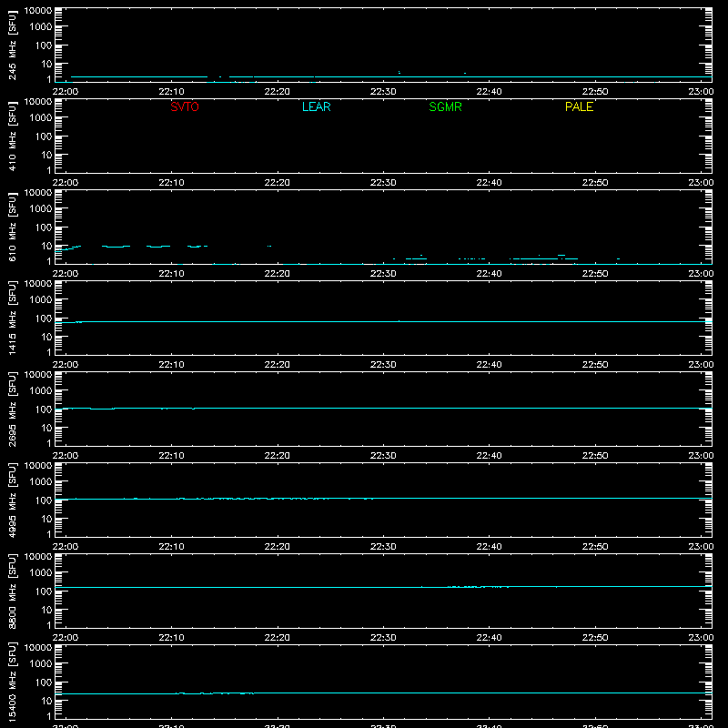Image resolution: width=728 pixels, height=728 pixels.
Task: Click 22:40 tick under the 4995 MHz panel
Action: (x=489, y=547)
